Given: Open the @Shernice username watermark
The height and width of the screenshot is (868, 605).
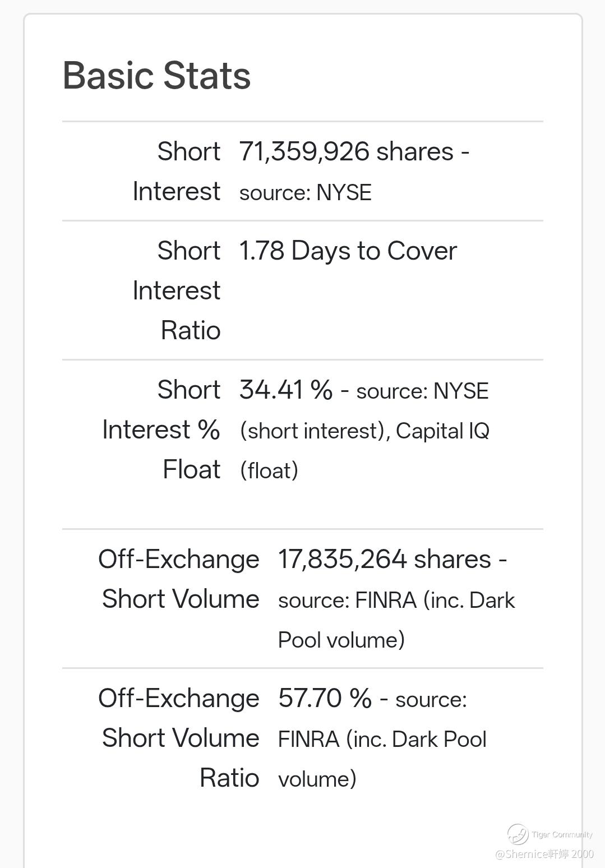Looking at the screenshot, I should 544,854.
